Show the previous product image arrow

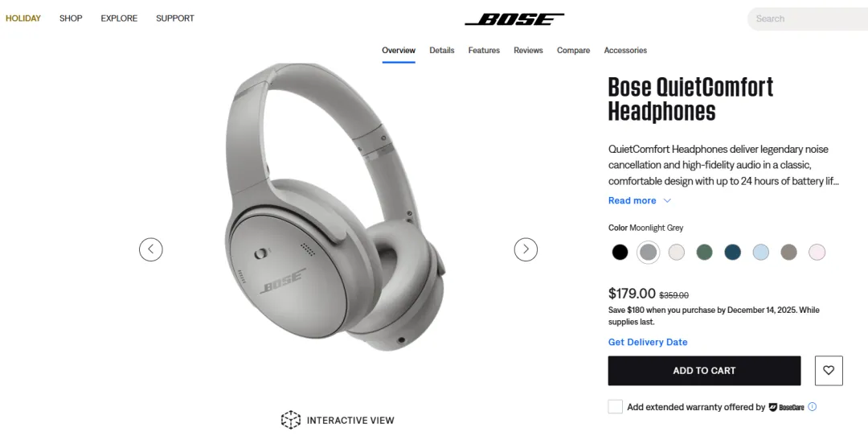point(150,249)
